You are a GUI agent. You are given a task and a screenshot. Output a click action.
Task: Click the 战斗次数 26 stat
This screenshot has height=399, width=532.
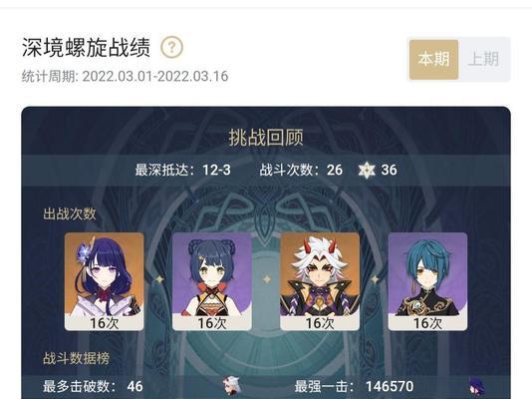tap(301, 170)
